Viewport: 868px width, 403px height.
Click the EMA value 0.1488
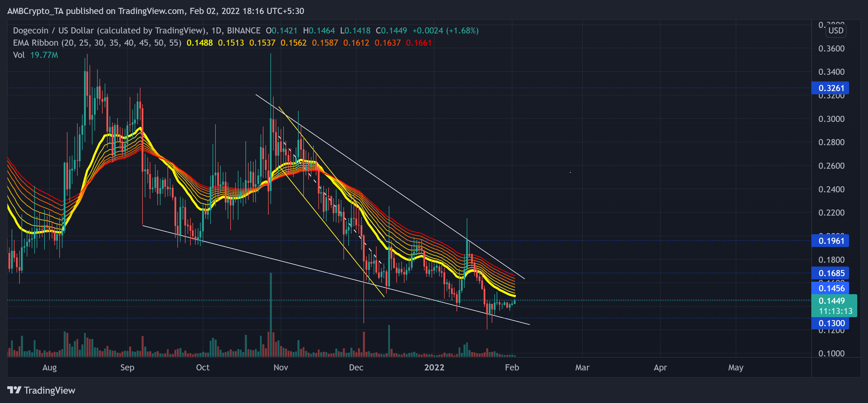(x=199, y=43)
